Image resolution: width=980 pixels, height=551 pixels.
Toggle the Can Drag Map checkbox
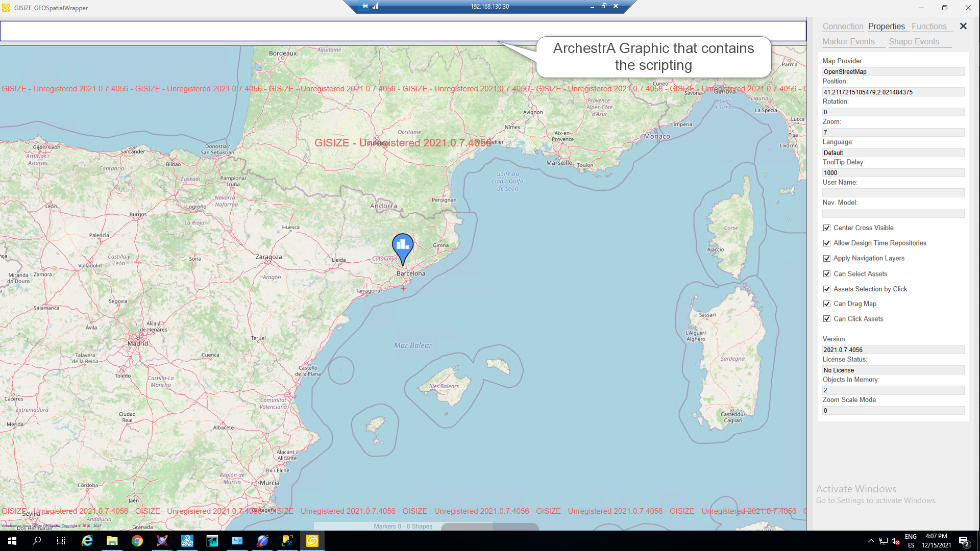pyautogui.click(x=827, y=304)
